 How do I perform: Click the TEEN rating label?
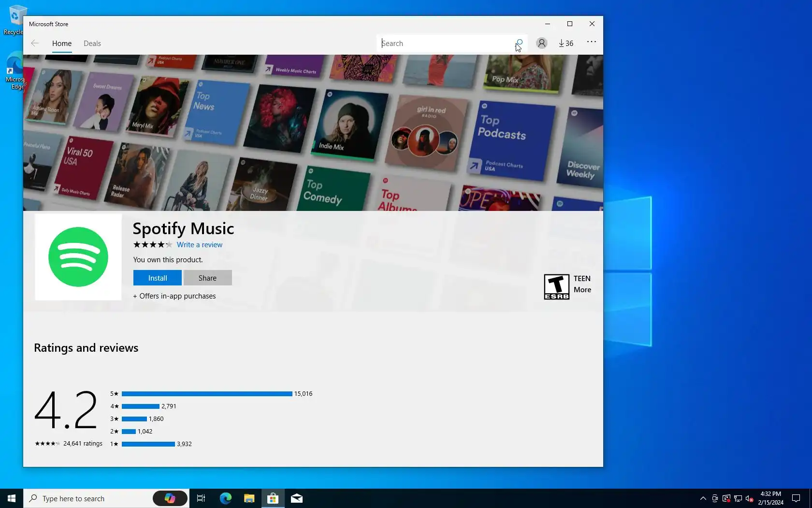[x=582, y=279]
